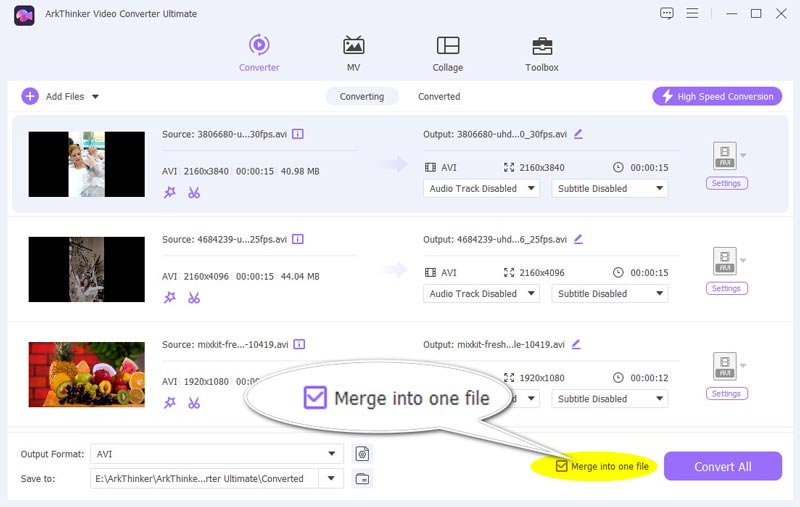Open AVI format icon for the mixkit video
800x507 pixels.
[x=724, y=366]
